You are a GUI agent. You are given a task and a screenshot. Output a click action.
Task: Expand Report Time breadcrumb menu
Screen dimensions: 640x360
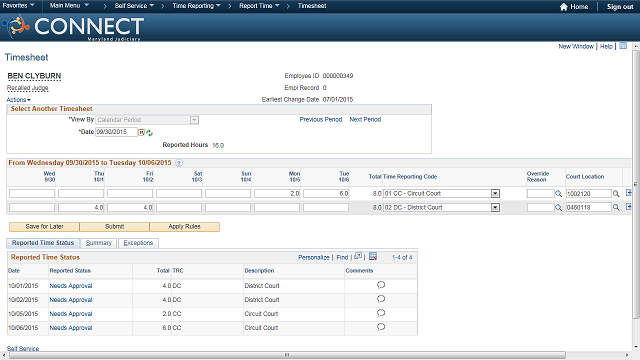(x=260, y=6)
